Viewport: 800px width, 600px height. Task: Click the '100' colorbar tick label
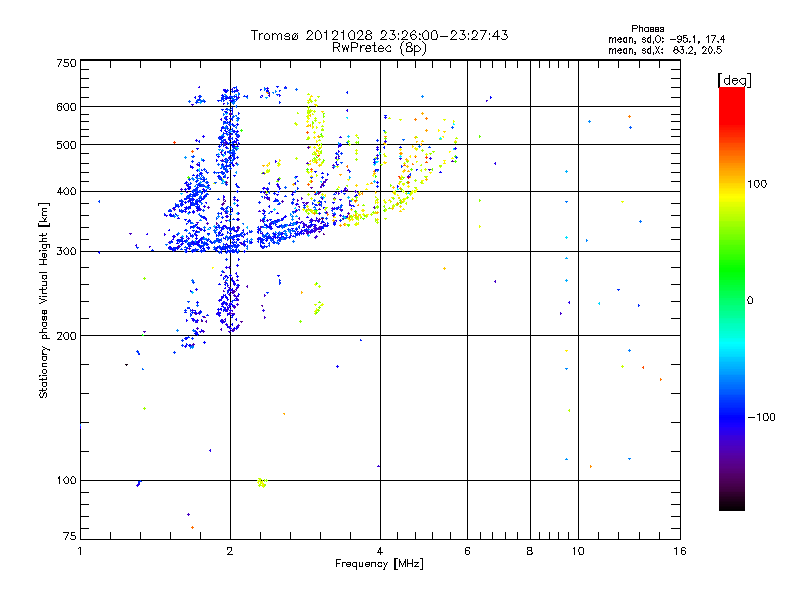pos(757,184)
